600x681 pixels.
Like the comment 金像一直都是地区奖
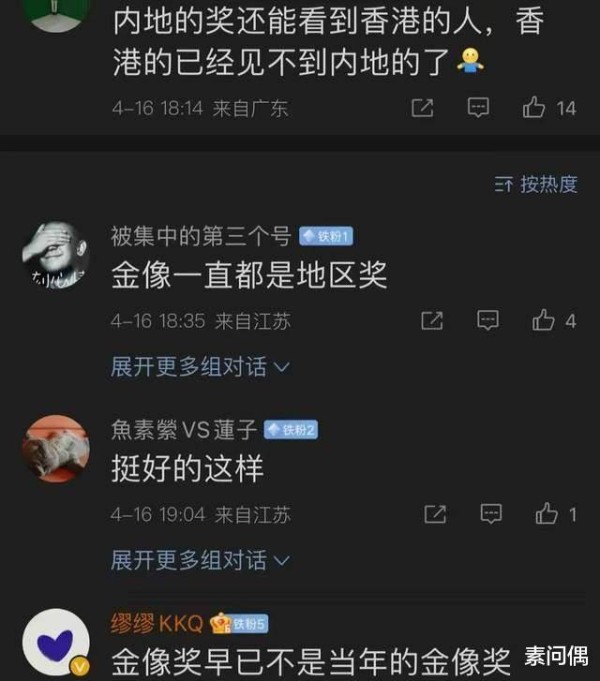tap(554, 321)
